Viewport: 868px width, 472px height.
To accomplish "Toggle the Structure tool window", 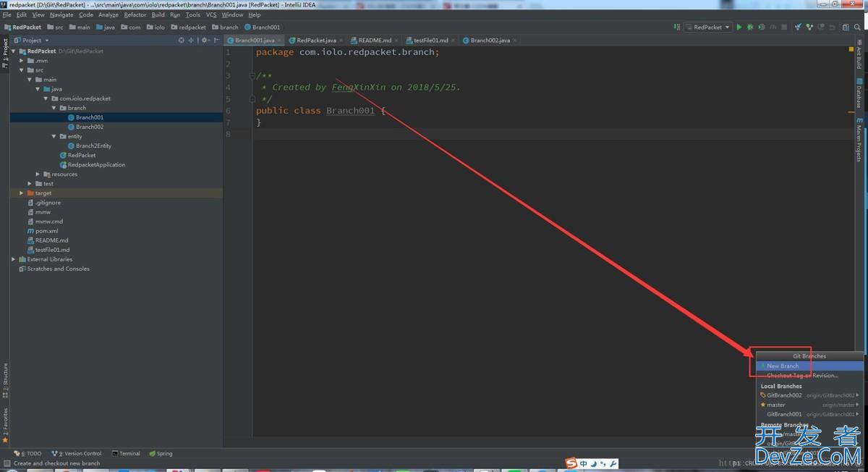I will (x=5, y=377).
